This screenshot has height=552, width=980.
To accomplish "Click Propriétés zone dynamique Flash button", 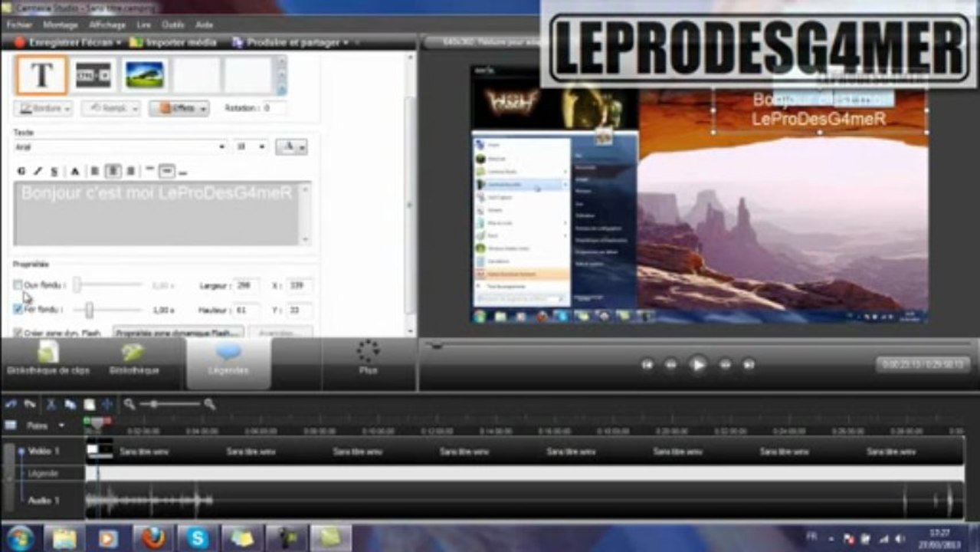I will pos(179,333).
